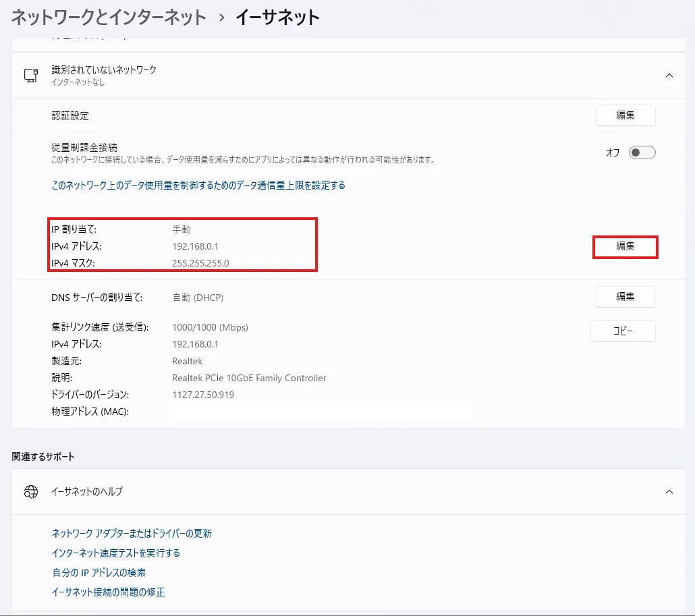Image resolution: width=695 pixels, height=616 pixels.
Task: Go back to ネットワークとインターネット breadcrumb
Action: 109,18
